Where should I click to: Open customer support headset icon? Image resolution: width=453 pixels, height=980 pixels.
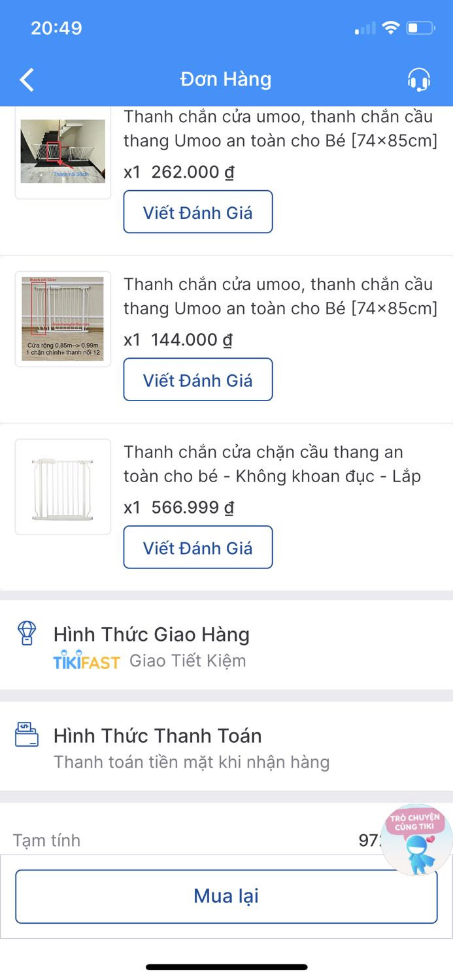418,80
